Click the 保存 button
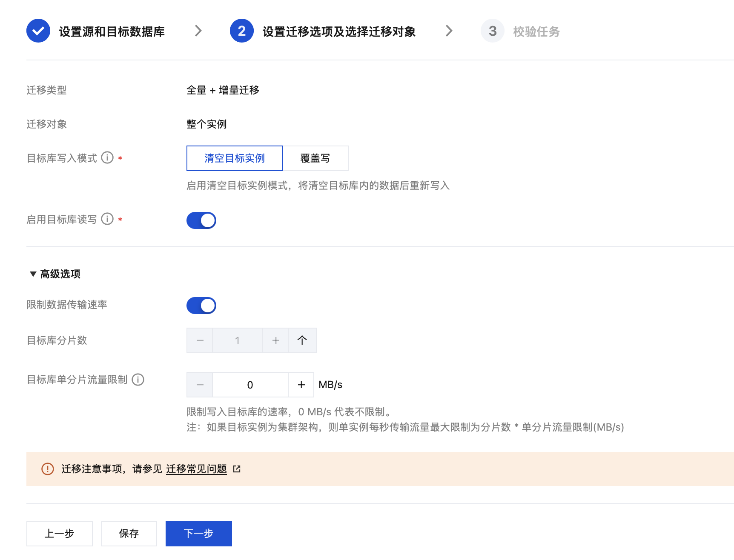Image resolution: width=734 pixels, height=560 pixels. [x=129, y=534]
